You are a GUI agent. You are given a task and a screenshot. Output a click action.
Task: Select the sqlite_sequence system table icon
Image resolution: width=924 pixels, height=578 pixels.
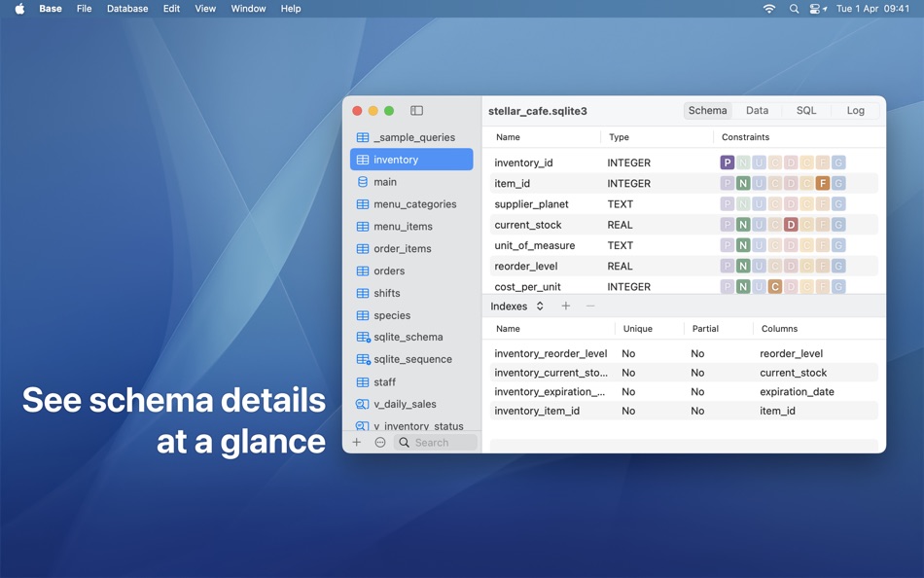coord(363,359)
